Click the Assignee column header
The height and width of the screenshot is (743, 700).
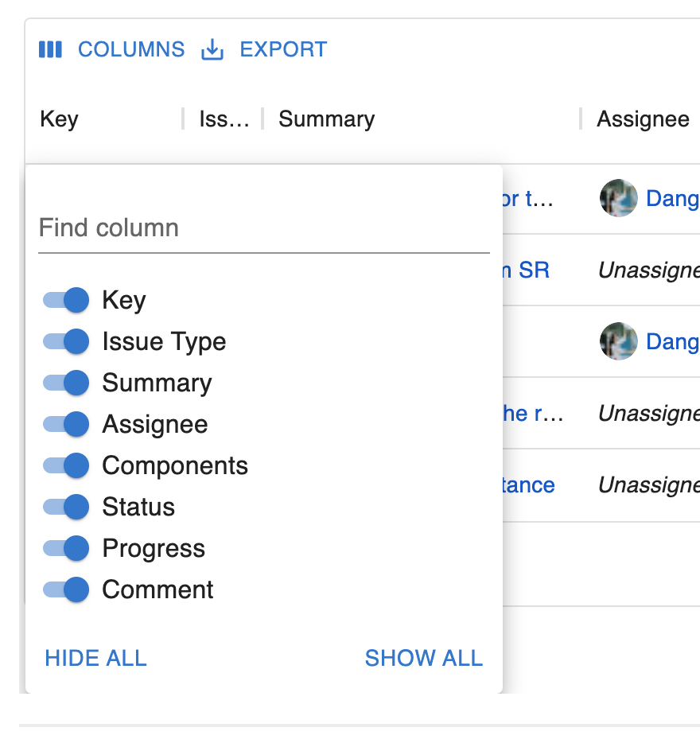tap(643, 119)
